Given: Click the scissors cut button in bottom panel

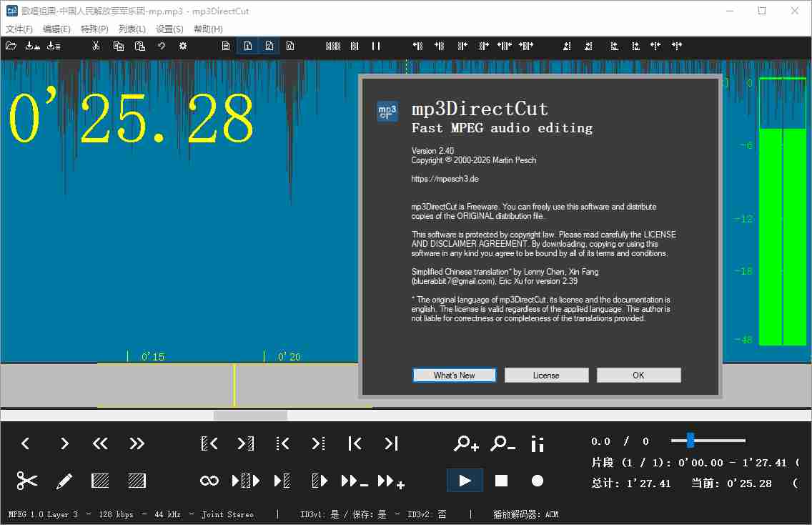Looking at the screenshot, I should [26, 481].
